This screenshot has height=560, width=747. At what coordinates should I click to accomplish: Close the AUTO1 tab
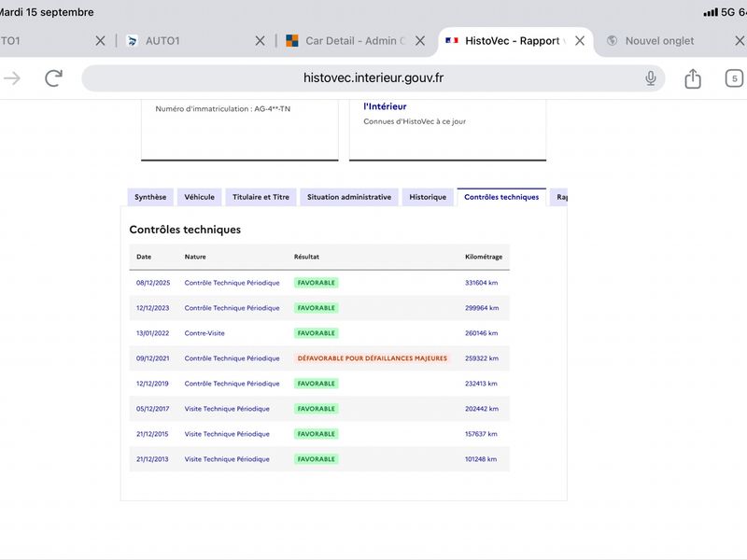point(260,41)
